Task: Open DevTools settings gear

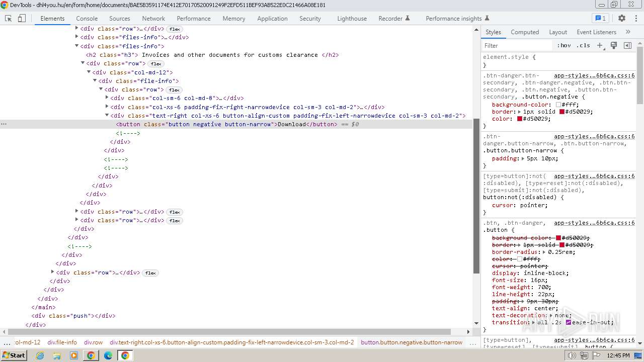Action: coord(622,18)
